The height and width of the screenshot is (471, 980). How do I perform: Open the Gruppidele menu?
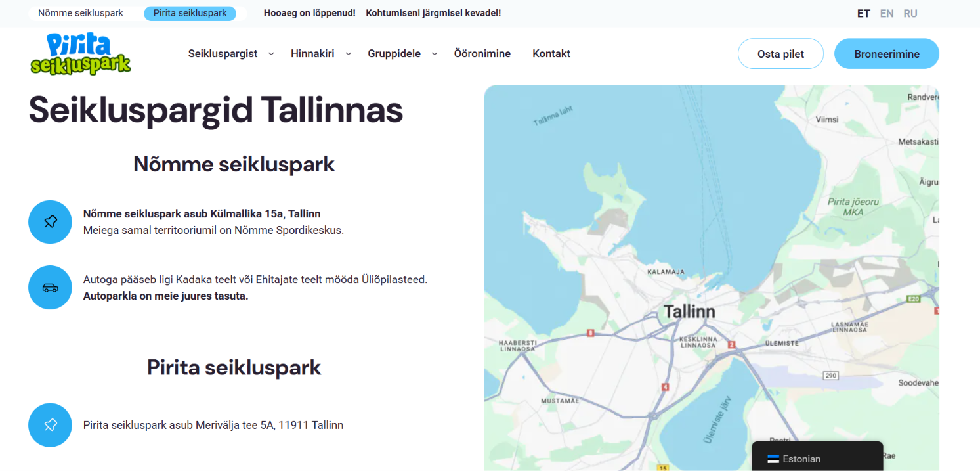tap(394, 54)
